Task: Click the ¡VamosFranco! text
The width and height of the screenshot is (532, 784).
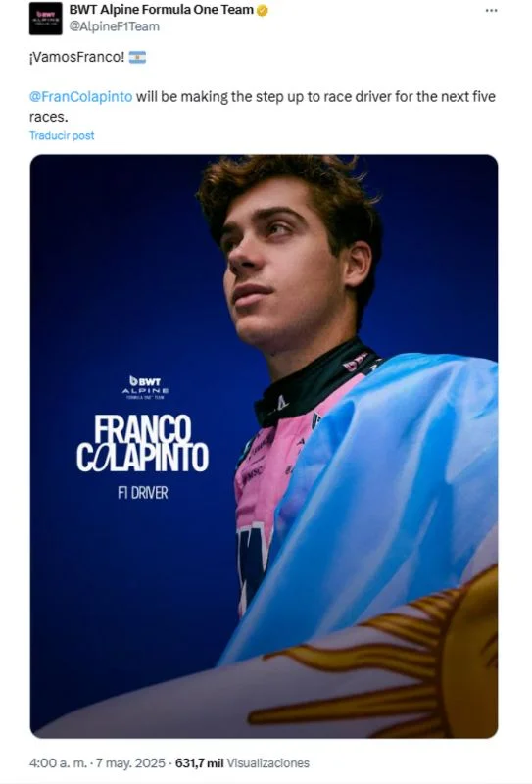Action: (x=76, y=57)
